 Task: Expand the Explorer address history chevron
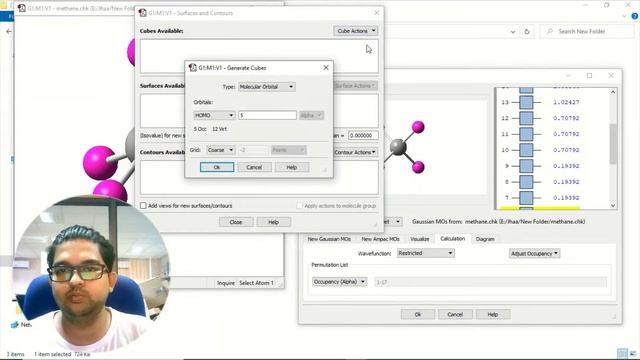[513, 31]
